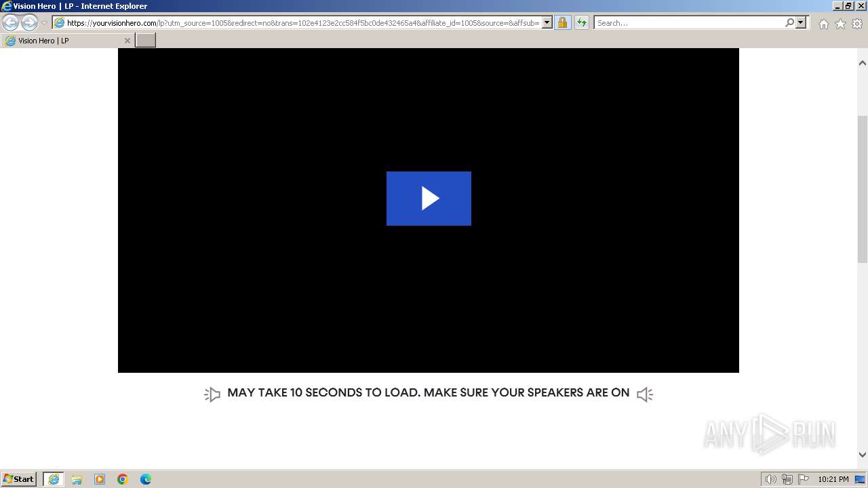
Task: Minimize the Internet Explorer window
Action: point(837,5)
